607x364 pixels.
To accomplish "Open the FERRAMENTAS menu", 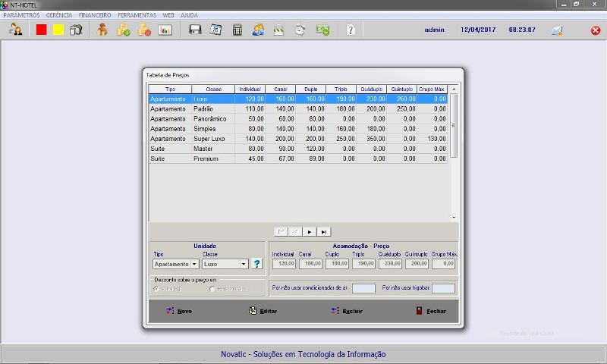I will [137, 15].
